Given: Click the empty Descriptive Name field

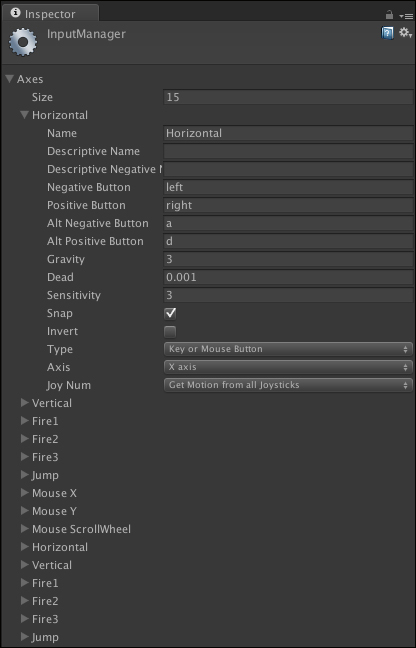Looking at the screenshot, I should (288, 151).
